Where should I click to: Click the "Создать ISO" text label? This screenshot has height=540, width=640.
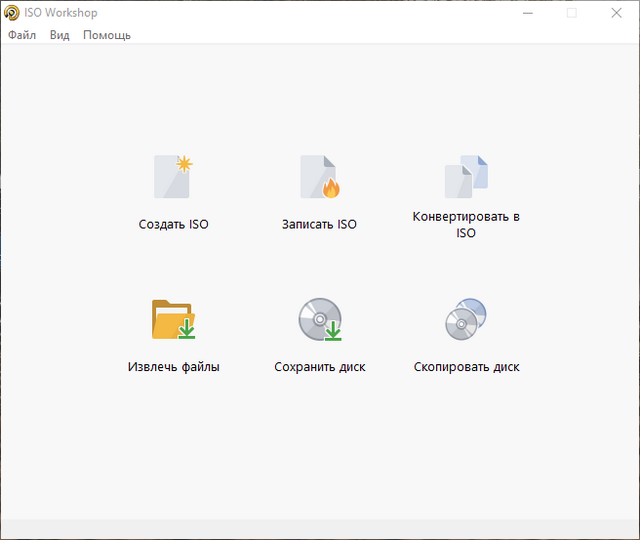pyautogui.click(x=173, y=225)
